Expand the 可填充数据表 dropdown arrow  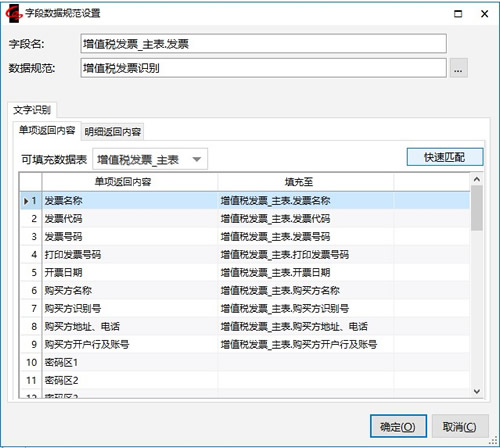(197, 159)
